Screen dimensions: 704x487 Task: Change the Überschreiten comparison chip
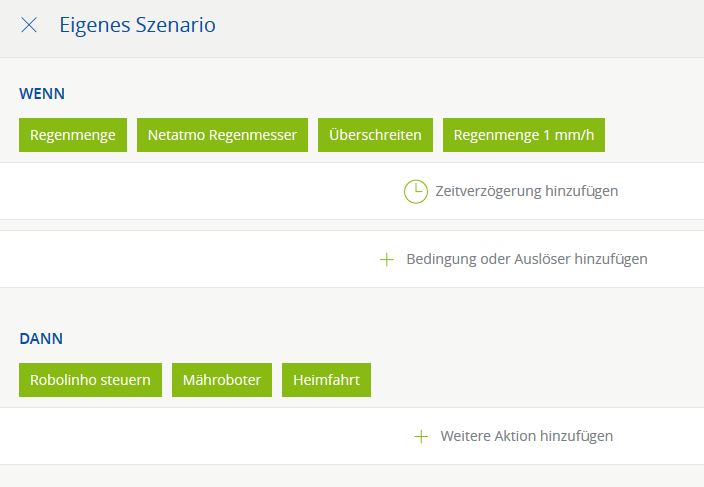pyautogui.click(x=375, y=135)
